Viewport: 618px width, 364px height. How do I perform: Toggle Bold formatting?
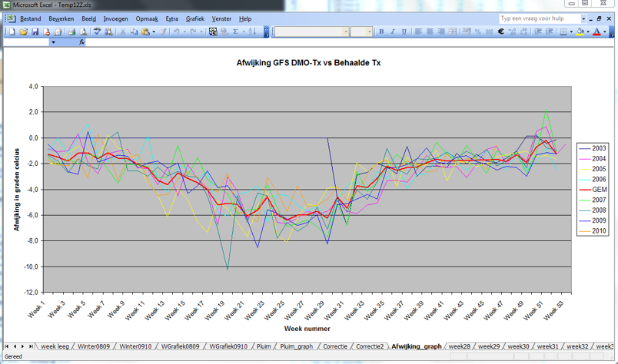click(x=381, y=31)
